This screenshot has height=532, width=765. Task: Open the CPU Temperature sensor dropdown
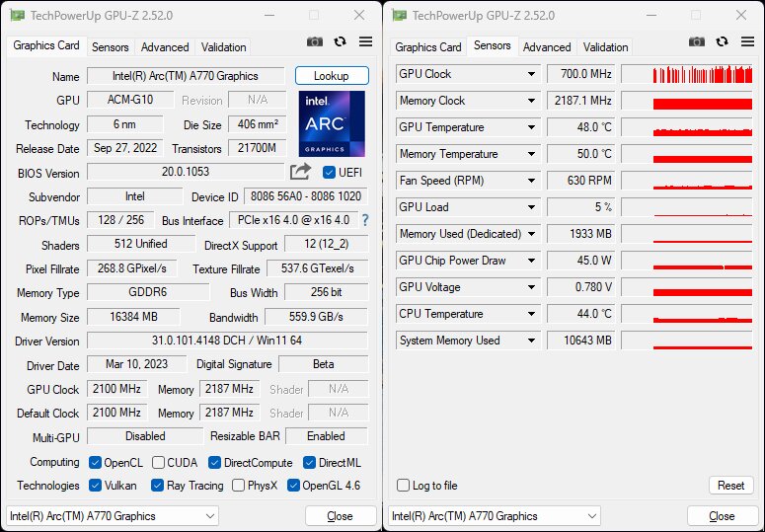pyautogui.click(x=531, y=314)
